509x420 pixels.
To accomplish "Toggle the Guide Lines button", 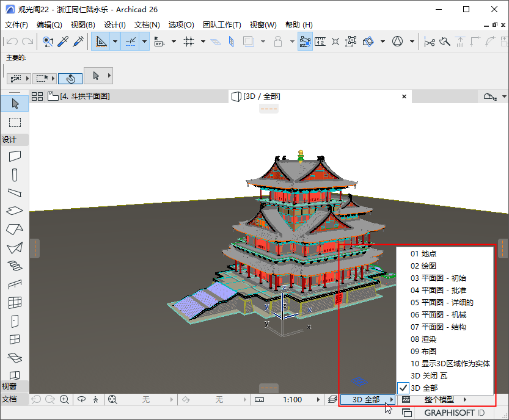I will 101,42.
